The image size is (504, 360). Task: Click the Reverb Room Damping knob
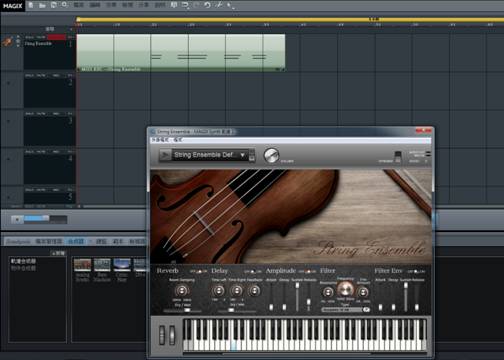point(181,291)
